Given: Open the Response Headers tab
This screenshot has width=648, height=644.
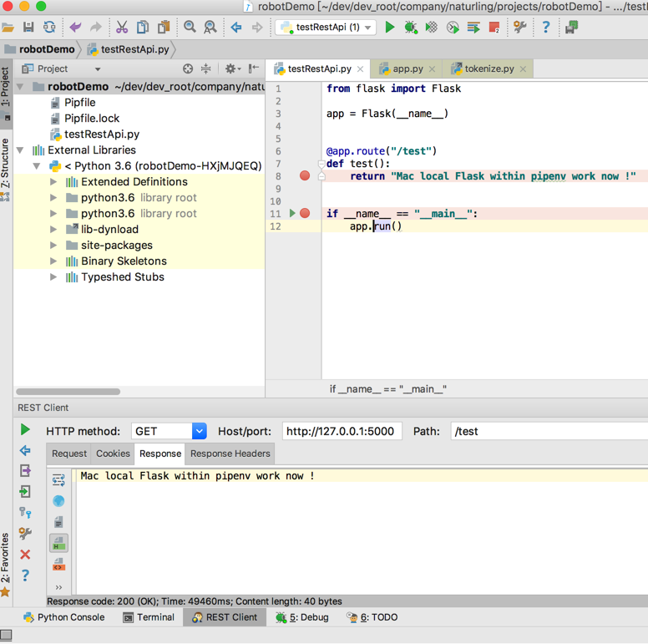Looking at the screenshot, I should [x=230, y=454].
